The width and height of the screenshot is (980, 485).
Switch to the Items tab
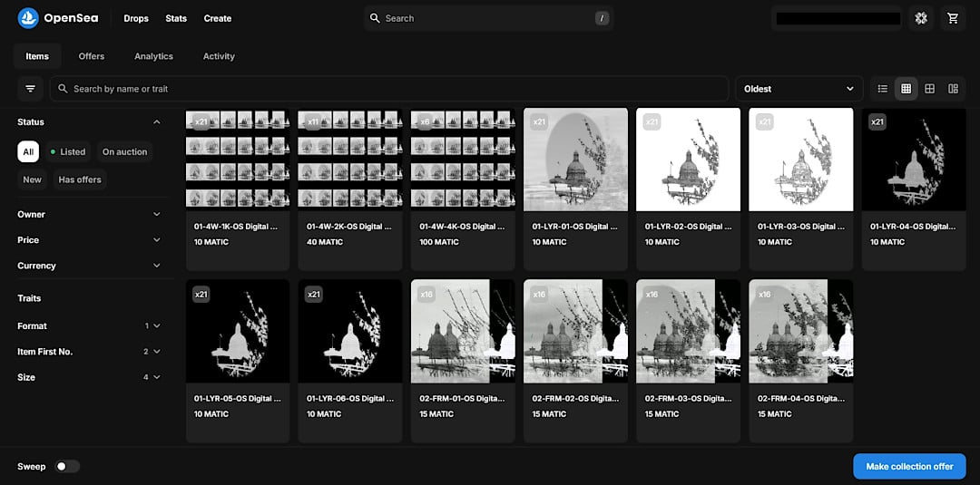coord(37,56)
